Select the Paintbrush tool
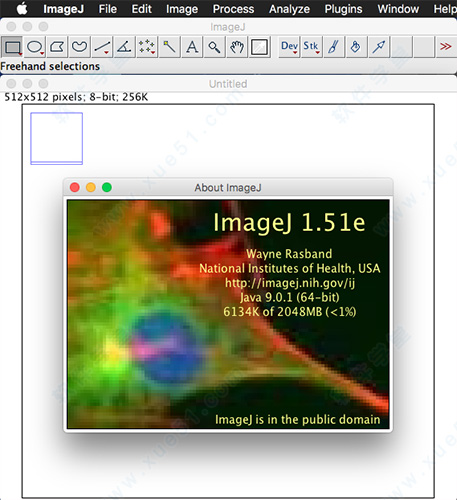This screenshot has height=500, width=457. coord(334,47)
